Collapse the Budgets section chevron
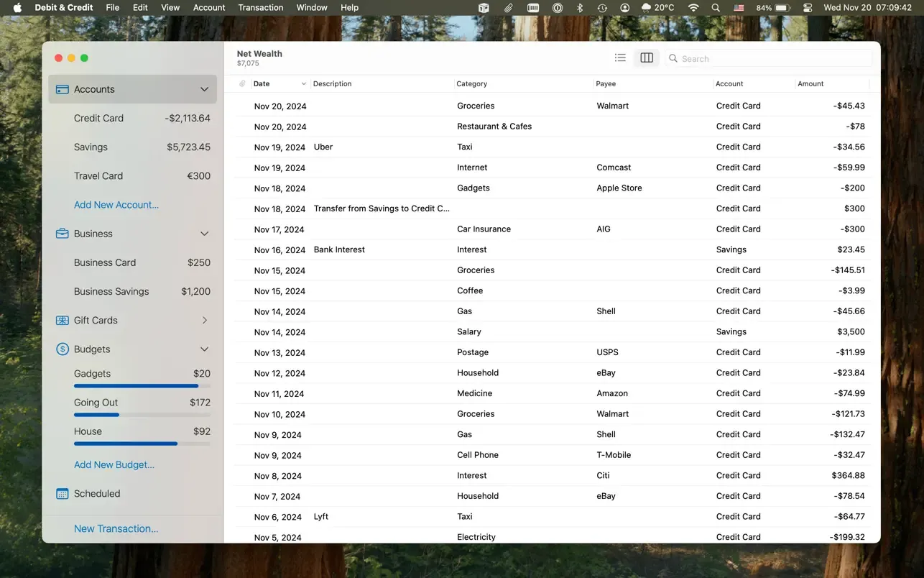The image size is (924, 578). click(x=204, y=349)
